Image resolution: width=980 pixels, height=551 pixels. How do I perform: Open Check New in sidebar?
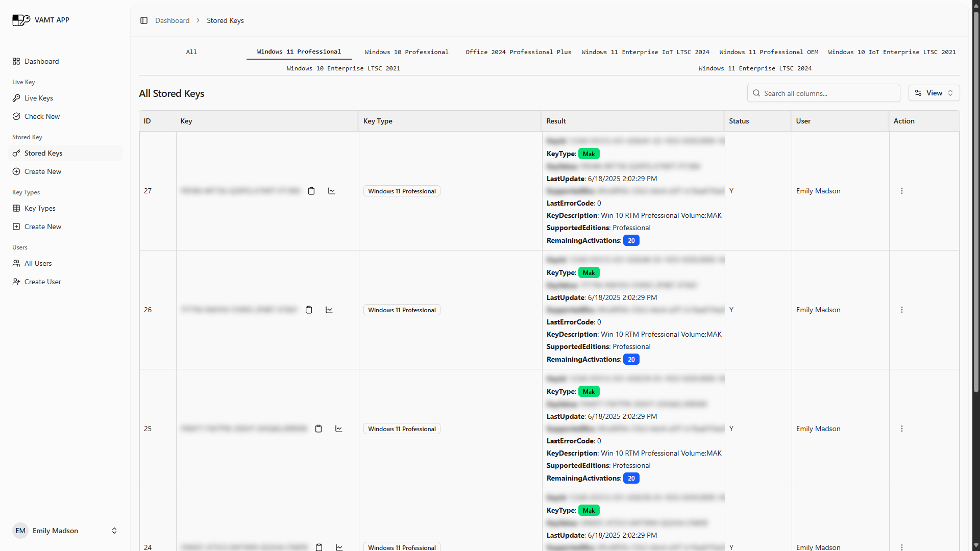click(x=42, y=116)
